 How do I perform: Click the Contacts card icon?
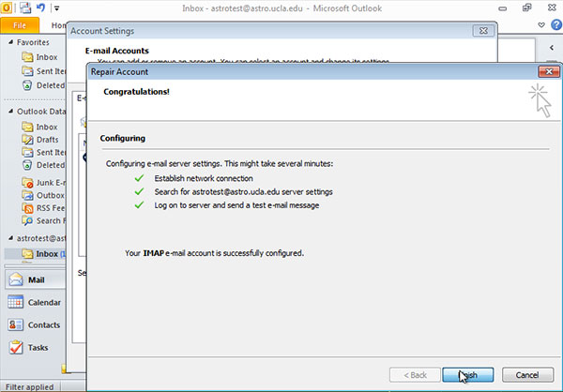[x=15, y=324]
